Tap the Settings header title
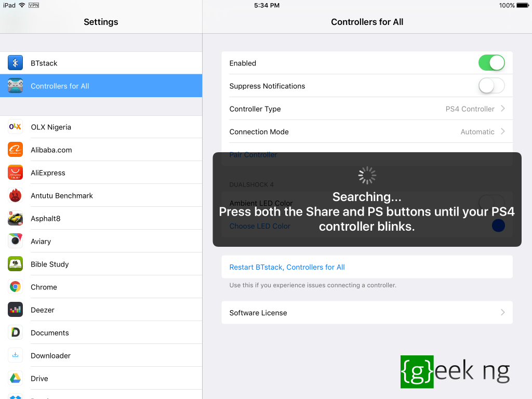Viewport: 532px width, 399px height. pyautogui.click(x=101, y=22)
